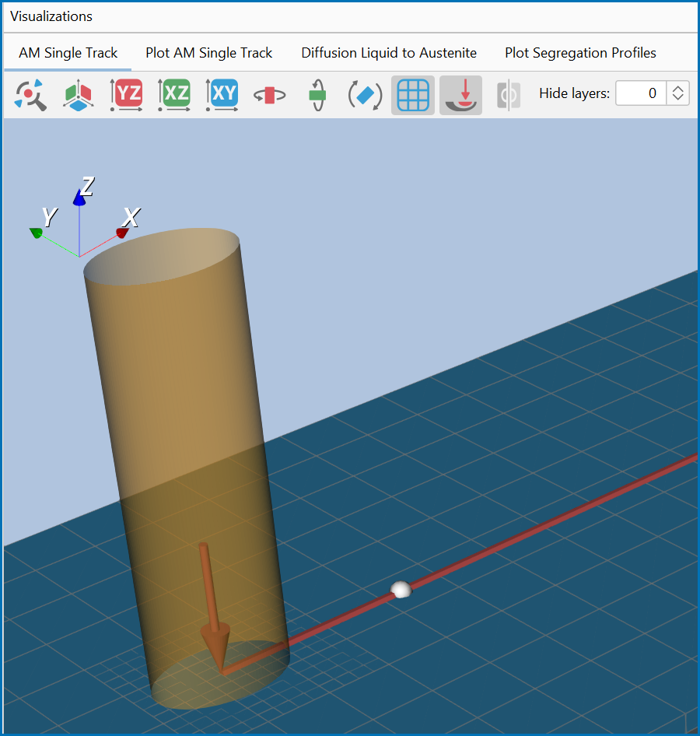Switch to Diffusion Liquid to Austenite tab
The height and width of the screenshot is (736, 700).
pos(388,53)
